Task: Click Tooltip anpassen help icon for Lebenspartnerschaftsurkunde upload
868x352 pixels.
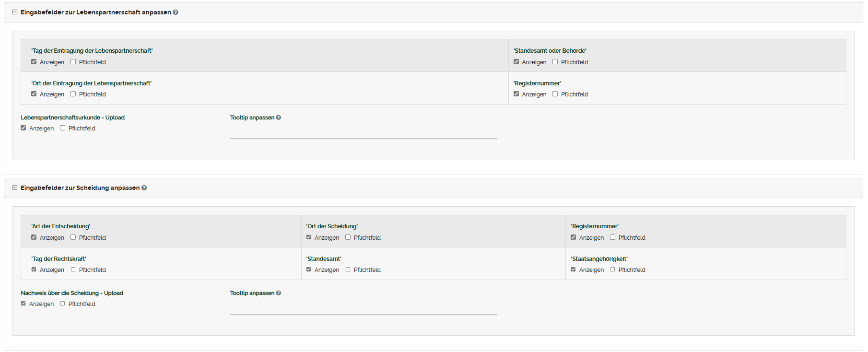Action: coord(279,117)
